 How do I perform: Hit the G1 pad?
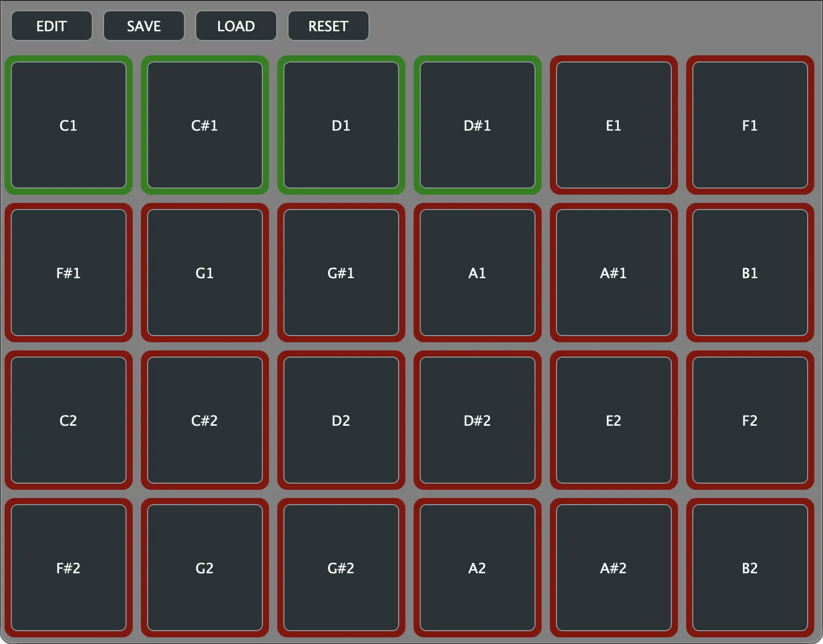click(x=205, y=273)
